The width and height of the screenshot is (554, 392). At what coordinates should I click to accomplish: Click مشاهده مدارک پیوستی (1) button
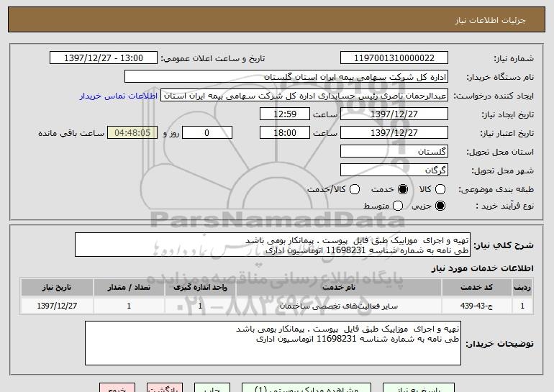click(306, 388)
